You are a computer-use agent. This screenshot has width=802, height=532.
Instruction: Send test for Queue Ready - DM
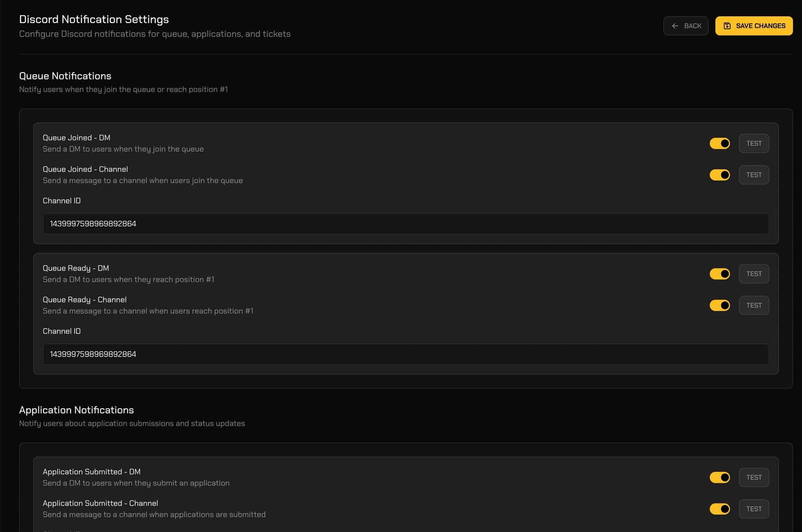[x=754, y=274]
